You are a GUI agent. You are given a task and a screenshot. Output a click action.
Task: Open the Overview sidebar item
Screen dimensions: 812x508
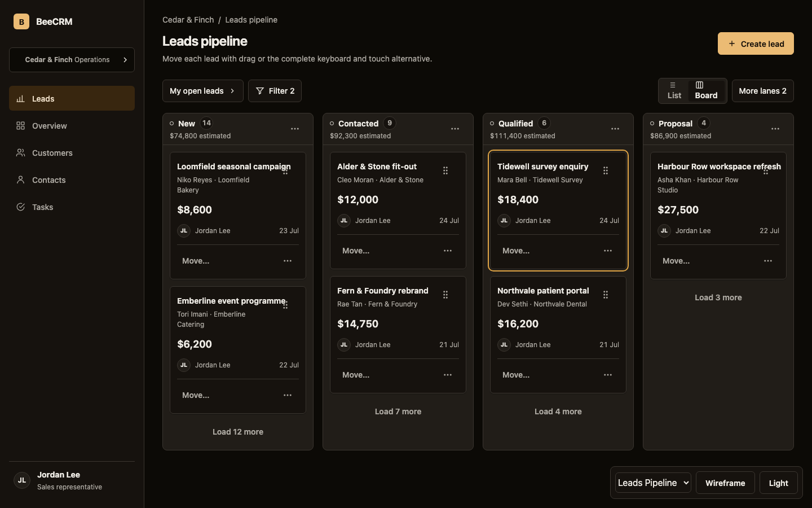click(x=72, y=125)
